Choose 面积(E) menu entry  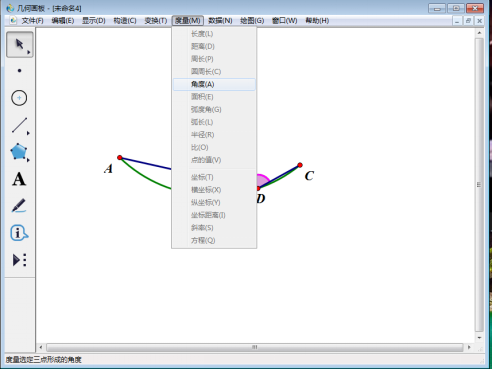coord(214,97)
